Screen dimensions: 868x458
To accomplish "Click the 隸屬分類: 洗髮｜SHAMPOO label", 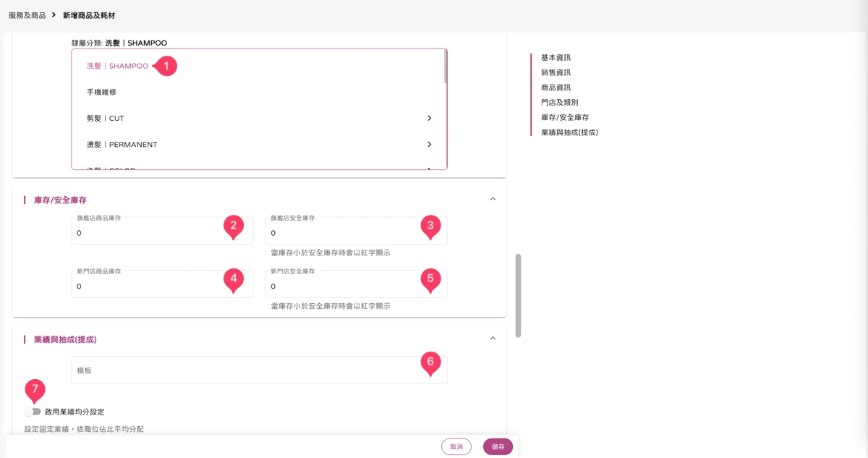I will point(119,43).
